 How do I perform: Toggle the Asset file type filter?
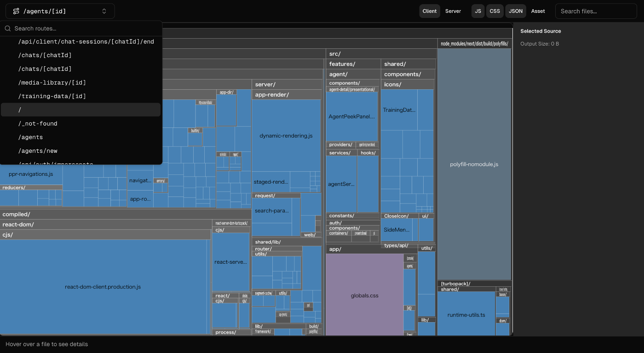[x=538, y=11]
